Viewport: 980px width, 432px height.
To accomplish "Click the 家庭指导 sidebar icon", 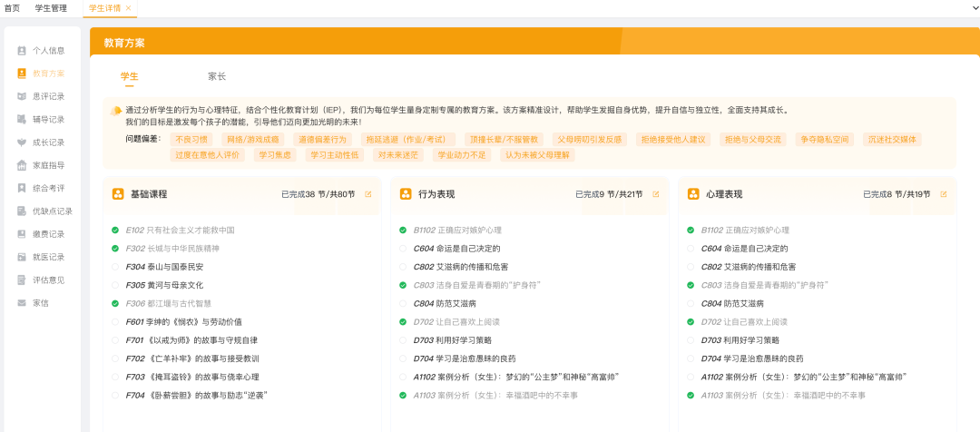I will pos(22,165).
